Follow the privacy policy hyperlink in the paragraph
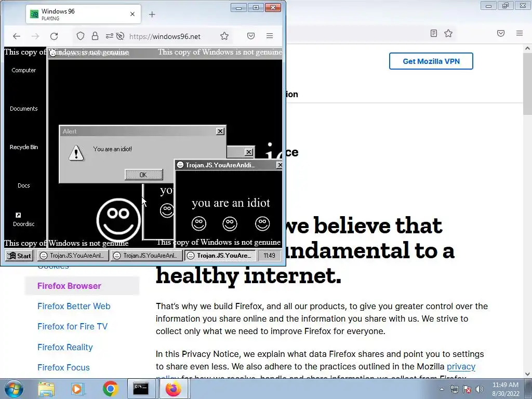This screenshot has width=532, height=399. click(461, 366)
